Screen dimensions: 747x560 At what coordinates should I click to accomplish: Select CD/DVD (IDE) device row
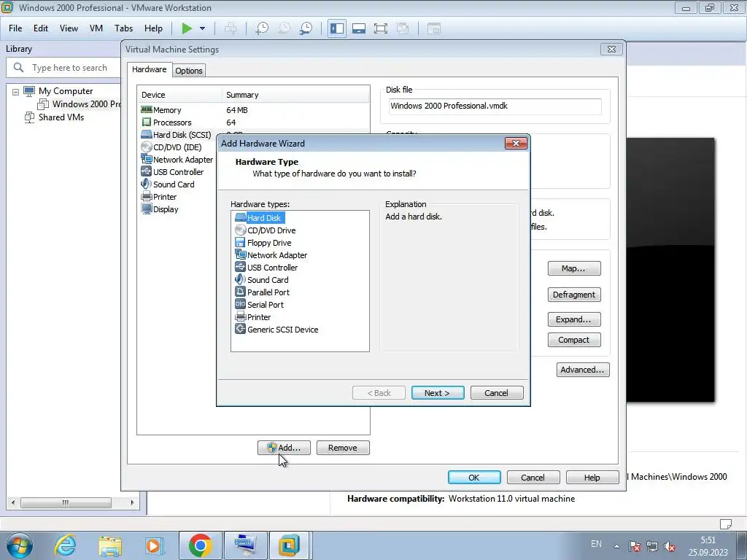(x=178, y=147)
